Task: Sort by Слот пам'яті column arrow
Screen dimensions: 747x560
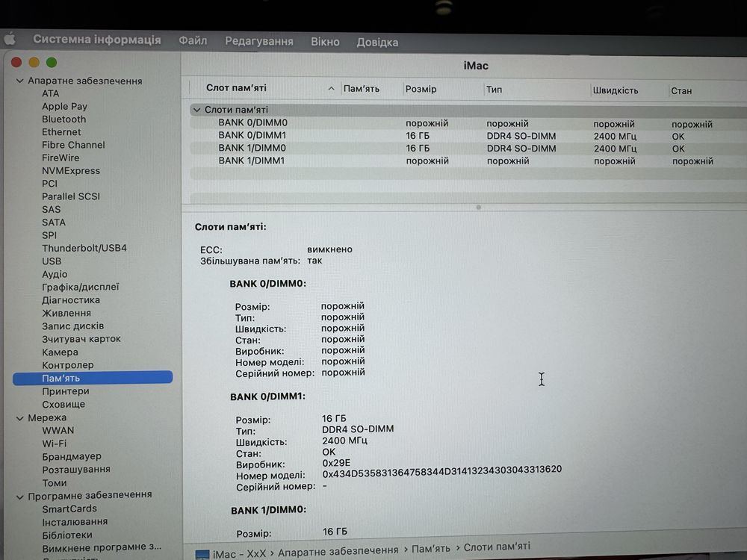Action: pos(331,89)
